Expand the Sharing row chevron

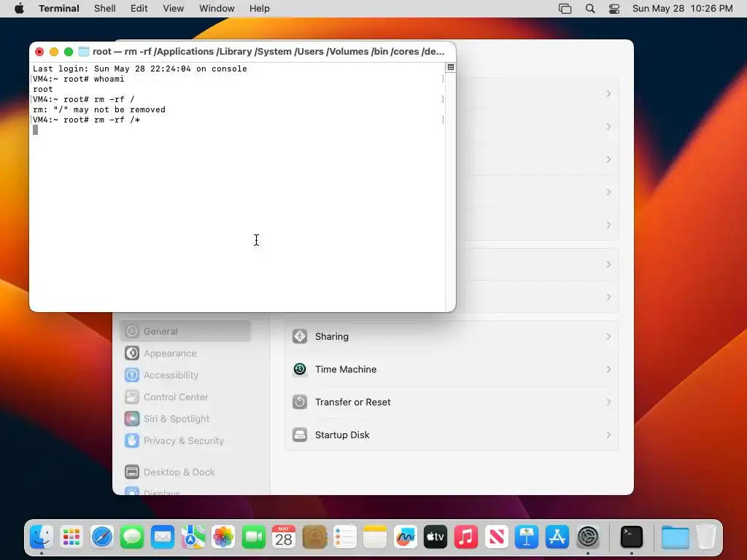608,337
